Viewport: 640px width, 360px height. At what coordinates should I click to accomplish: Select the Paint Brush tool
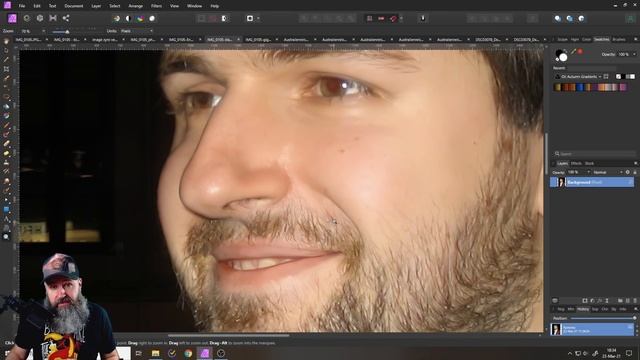6,125
